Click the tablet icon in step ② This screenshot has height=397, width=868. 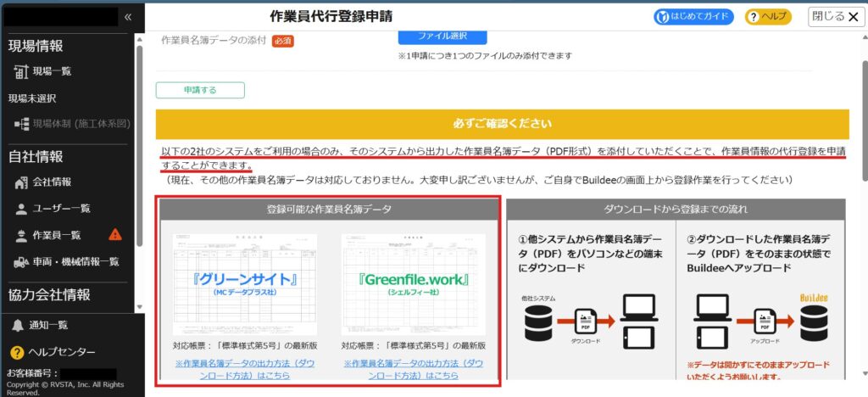coord(713,338)
